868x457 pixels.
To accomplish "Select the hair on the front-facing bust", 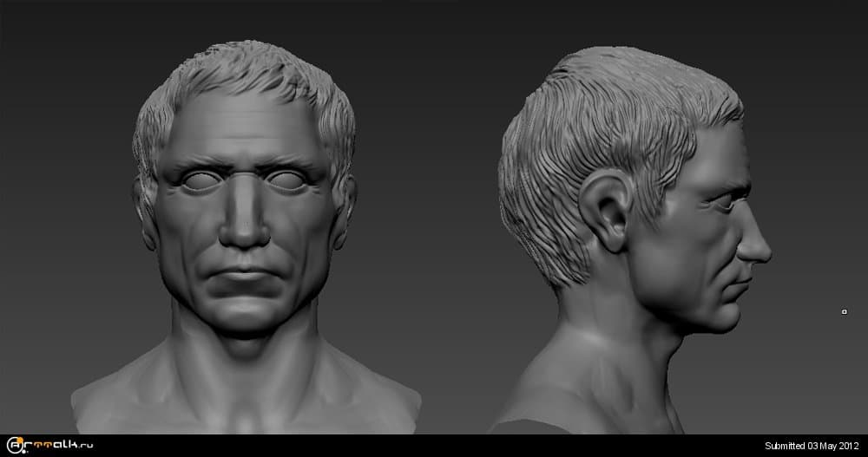I will [243, 69].
